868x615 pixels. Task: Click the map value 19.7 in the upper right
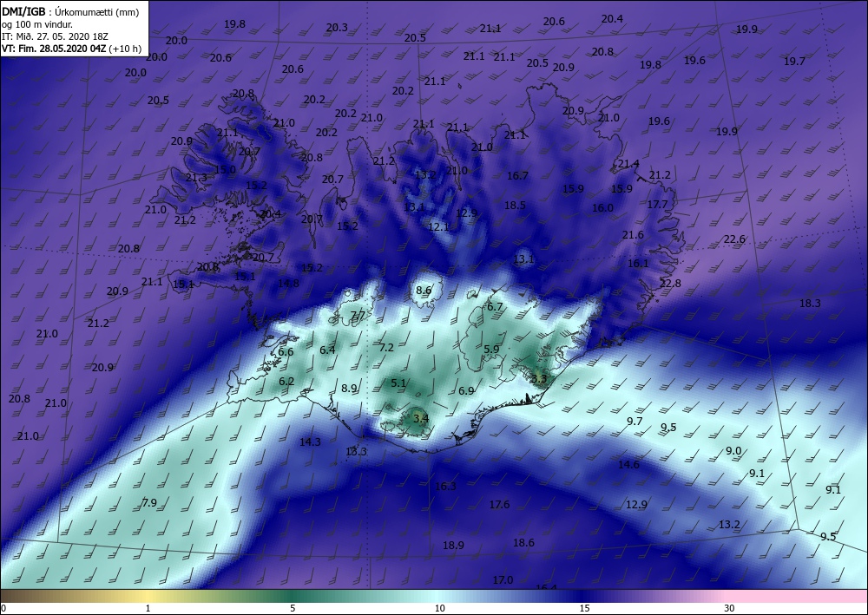(794, 62)
